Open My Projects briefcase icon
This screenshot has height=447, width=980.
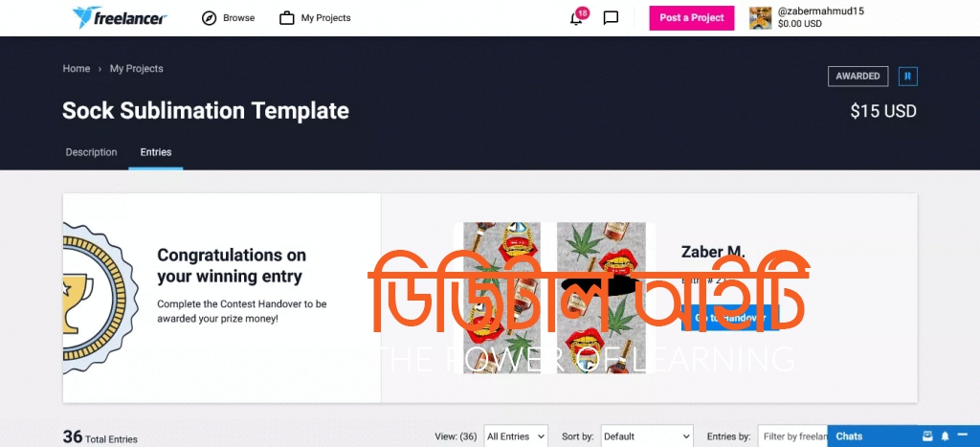(287, 18)
